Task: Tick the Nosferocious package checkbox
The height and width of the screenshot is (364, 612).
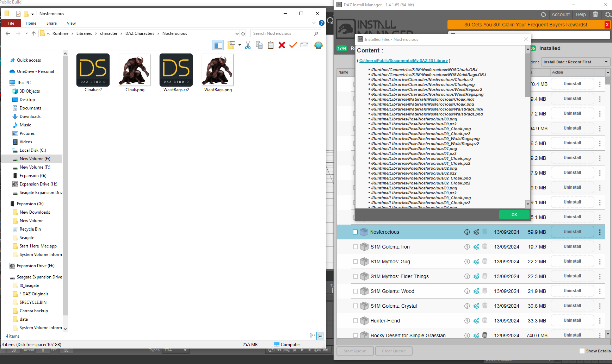Action: 355,232
